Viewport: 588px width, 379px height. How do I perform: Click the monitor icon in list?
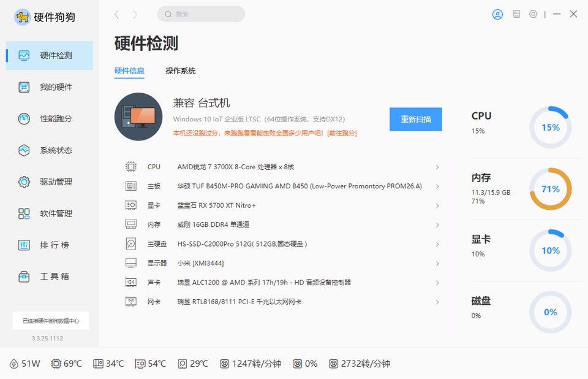131,263
